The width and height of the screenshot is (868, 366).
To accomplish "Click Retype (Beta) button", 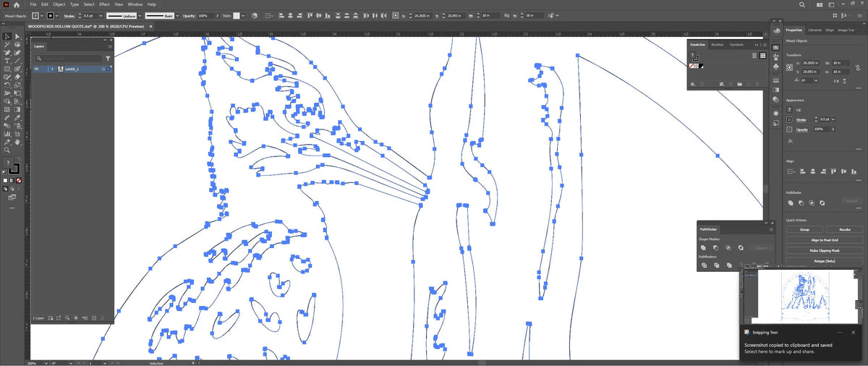I will 825,261.
